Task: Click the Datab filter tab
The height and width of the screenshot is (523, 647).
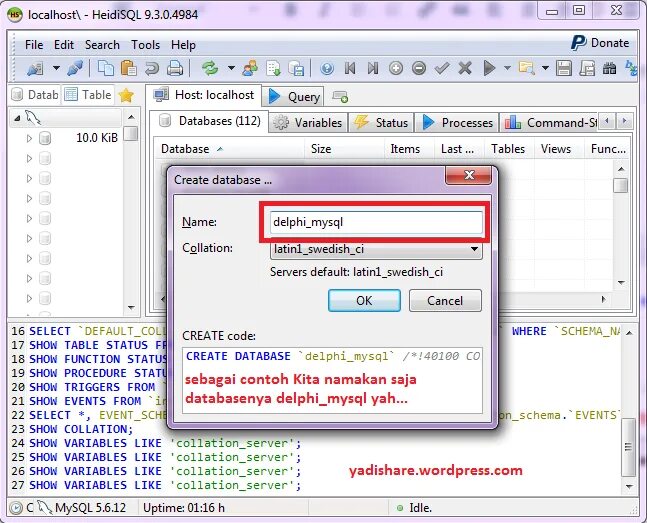Action: coord(35,95)
